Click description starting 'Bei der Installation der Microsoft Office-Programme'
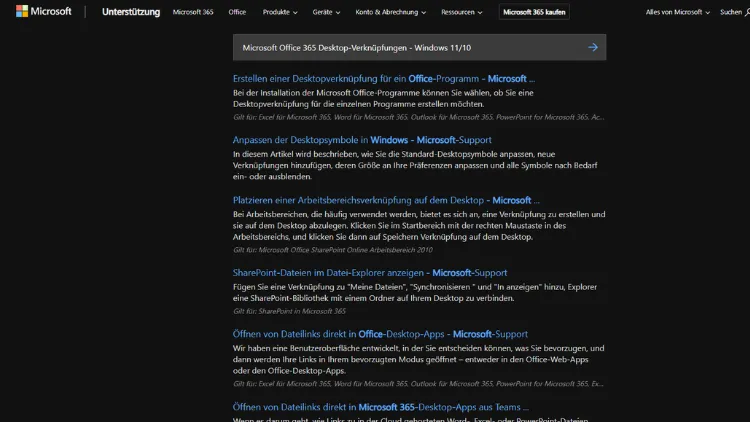The height and width of the screenshot is (422, 750). [383, 98]
